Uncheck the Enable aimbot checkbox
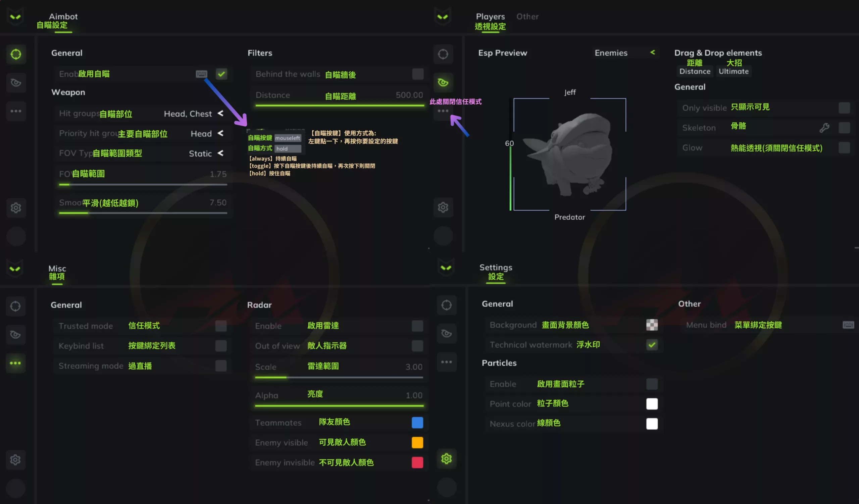This screenshot has height=504, width=859. (x=221, y=74)
